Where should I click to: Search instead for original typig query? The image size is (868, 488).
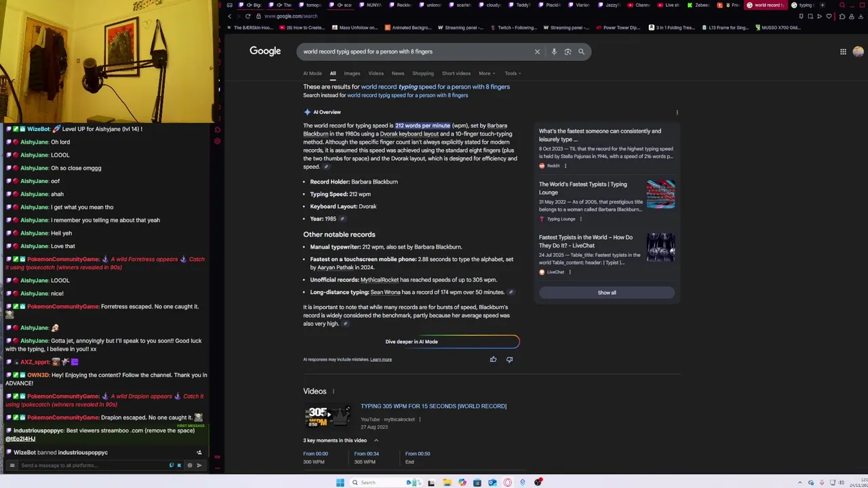click(x=408, y=96)
